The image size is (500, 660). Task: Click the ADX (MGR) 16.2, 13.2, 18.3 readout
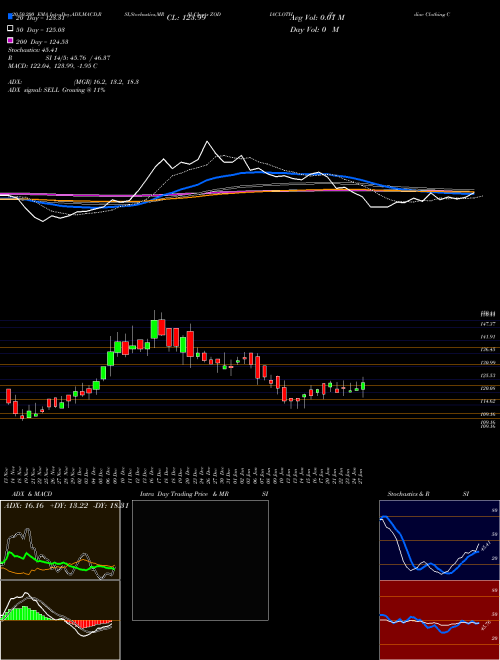74,82
